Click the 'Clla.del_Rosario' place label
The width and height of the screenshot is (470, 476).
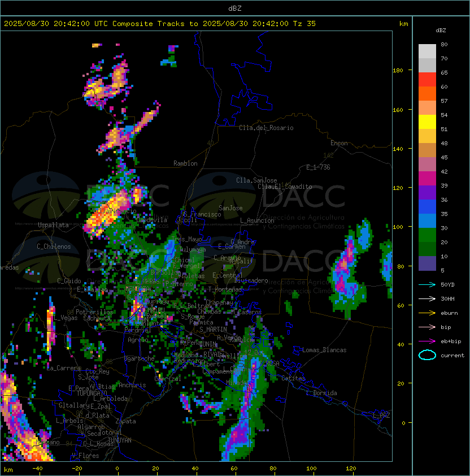pyautogui.click(x=266, y=128)
